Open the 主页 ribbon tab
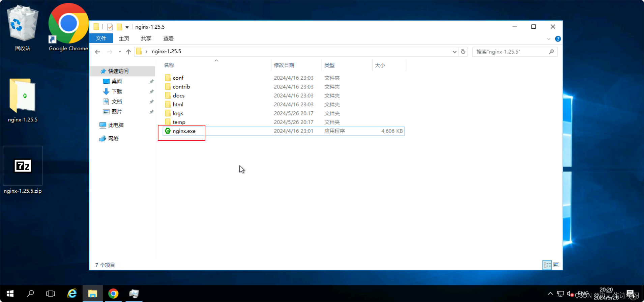Image resolution: width=644 pixels, height=302 pixels. [124, 39]
